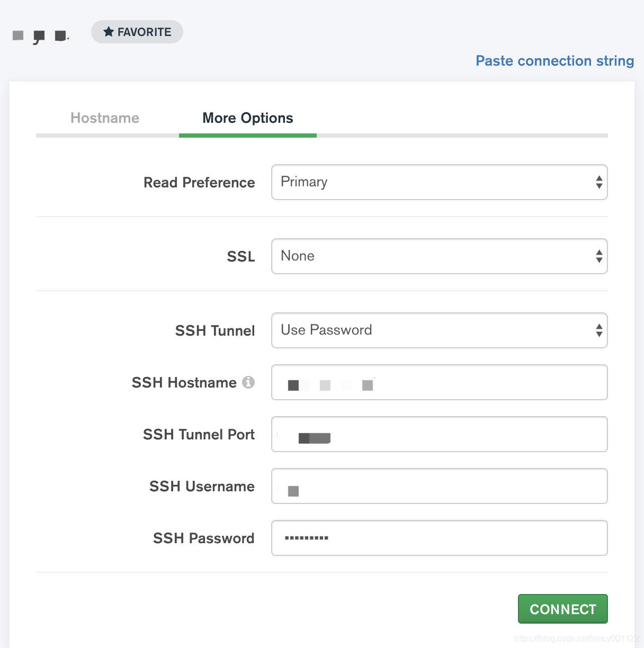The height and width of the screenshot is (648, 644).
Task: Select the More Options tab
Action: (248, 118)
